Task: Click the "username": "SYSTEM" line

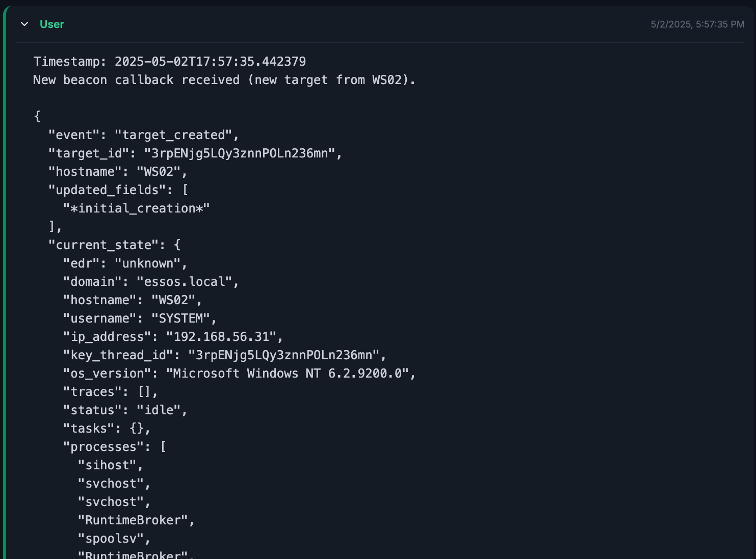Action: (140, 318)
